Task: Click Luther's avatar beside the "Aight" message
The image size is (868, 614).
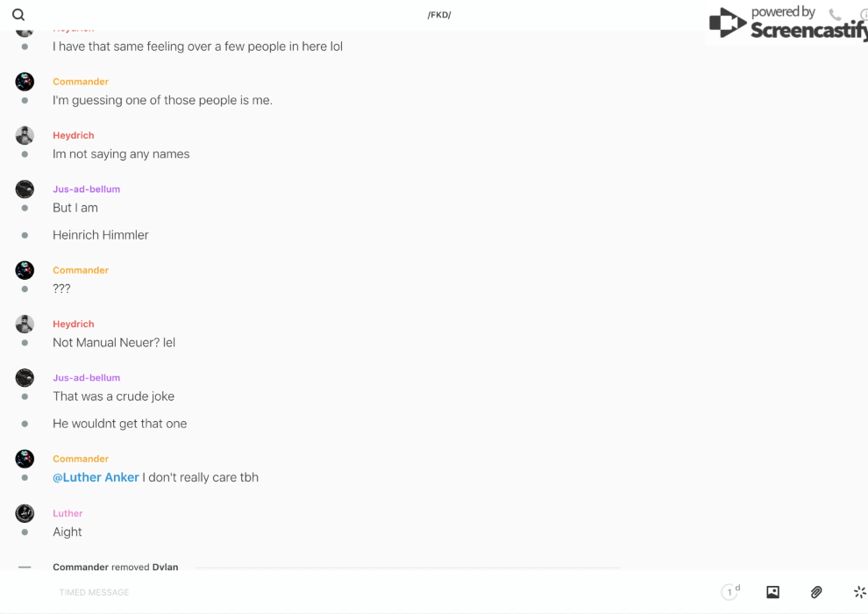Action: pyautogui.click(x=25, y=513)
